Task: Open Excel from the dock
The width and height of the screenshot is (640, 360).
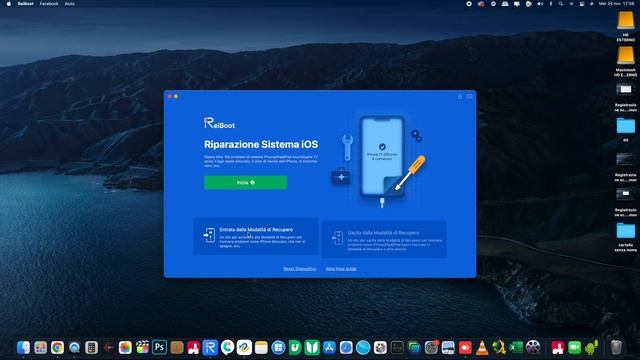Action: [x=516, y=347]
